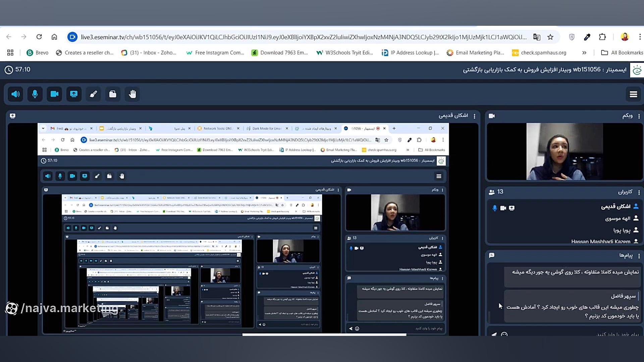644x362 pixels.
Task: Open the extensions puzzle menu
Action: click(602, 37)
